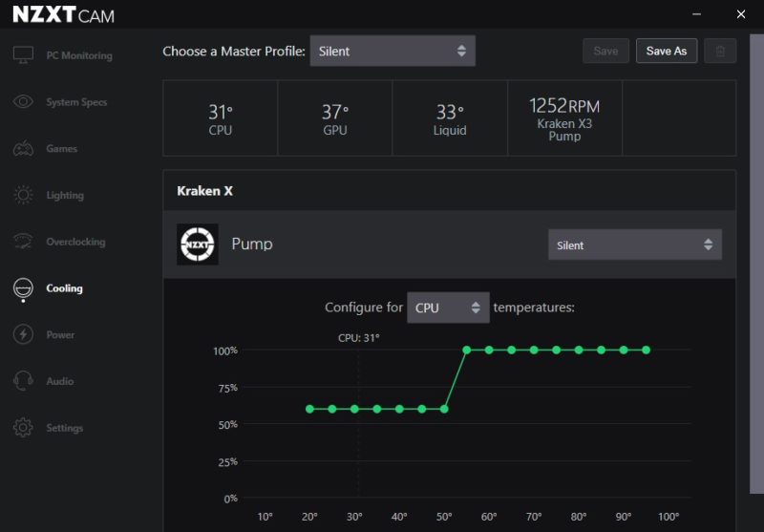Click the Save As button
This screenshot has width=764, height=532.
point(666,51)
